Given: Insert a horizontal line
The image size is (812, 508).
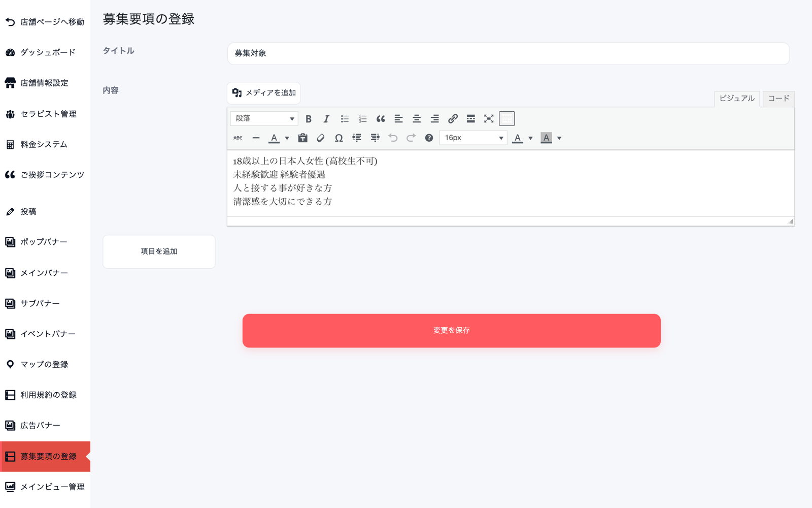Looking at the screenshot, I should pos(256,138).
